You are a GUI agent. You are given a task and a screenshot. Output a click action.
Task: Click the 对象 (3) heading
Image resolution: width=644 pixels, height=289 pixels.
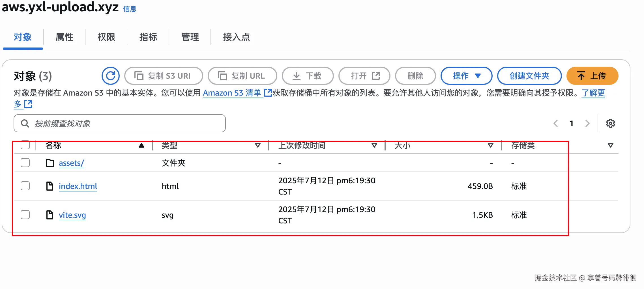point(33,76)
